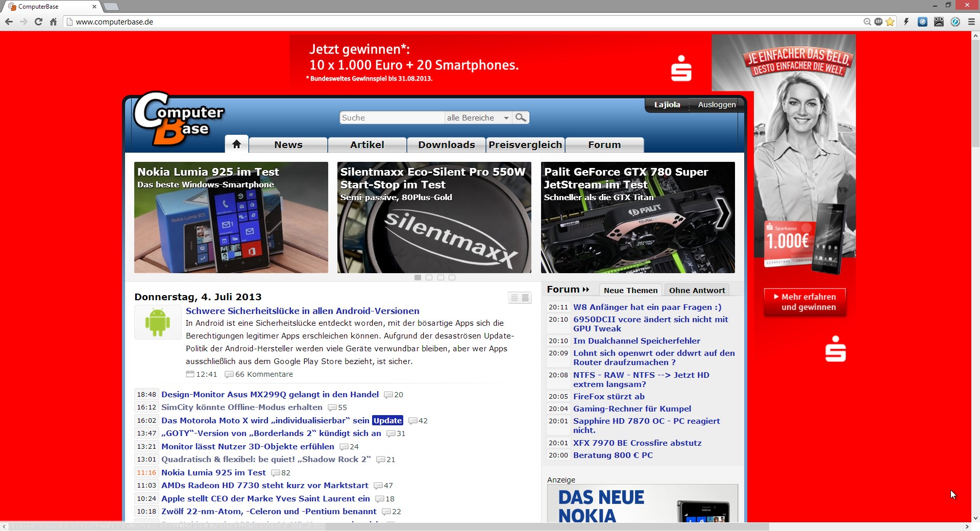This screenshot has width=980, height=531.
Task: Switch to the spaced news list view
Action: tap(514, 298)
